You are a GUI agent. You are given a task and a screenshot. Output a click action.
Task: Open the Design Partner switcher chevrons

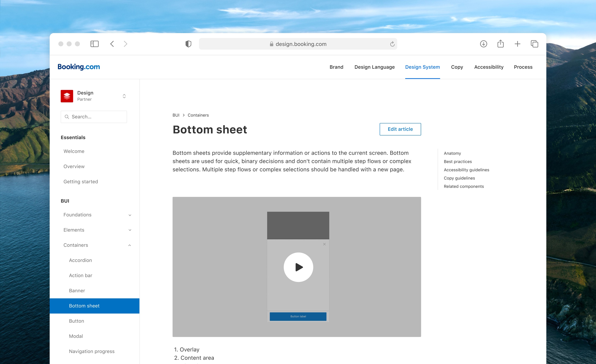pos(124,96)
